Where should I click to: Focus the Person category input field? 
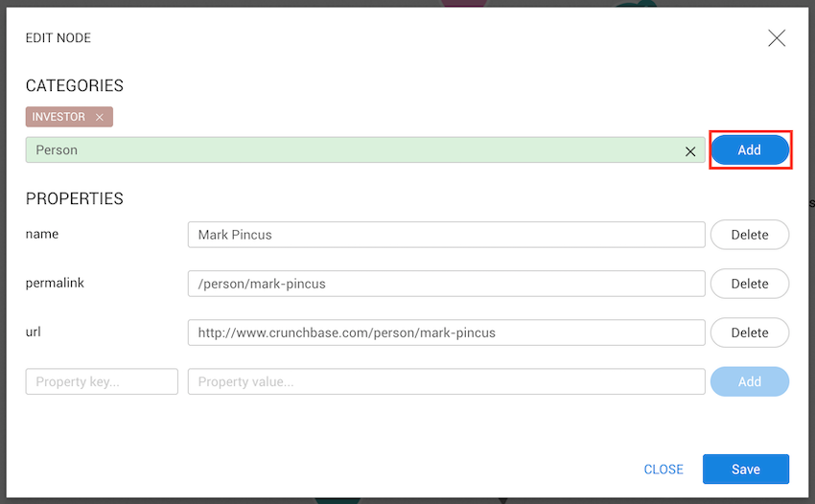tap(355, 150)
